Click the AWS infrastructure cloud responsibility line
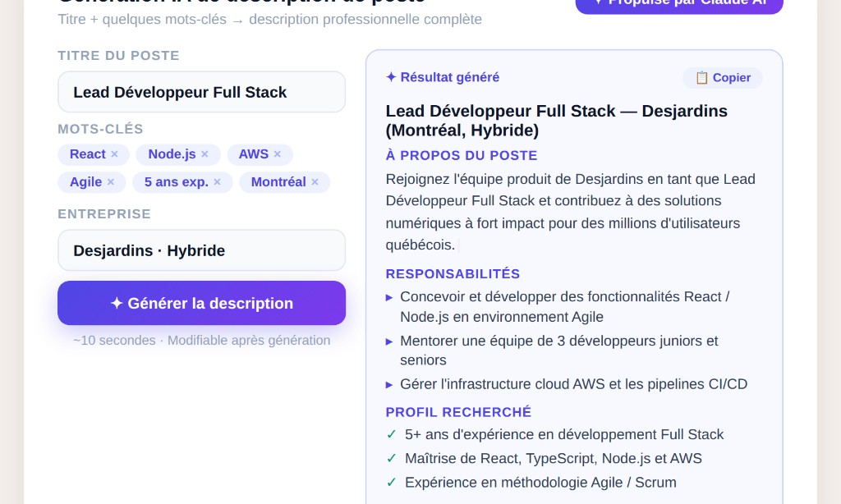 coord(572,384)
